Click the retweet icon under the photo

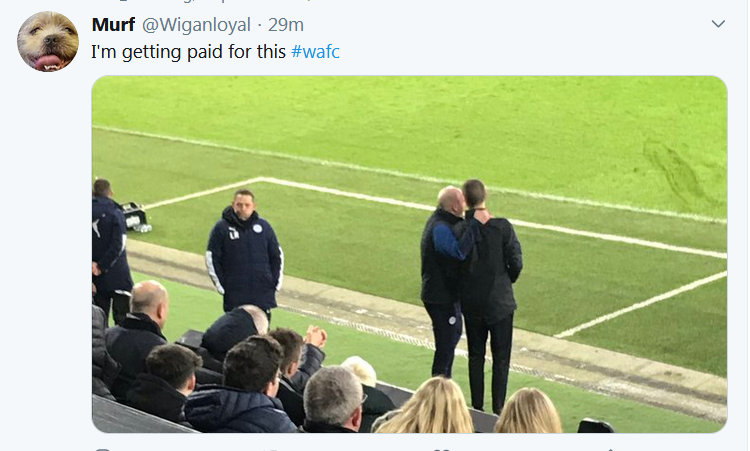click(x=273, y=447)
